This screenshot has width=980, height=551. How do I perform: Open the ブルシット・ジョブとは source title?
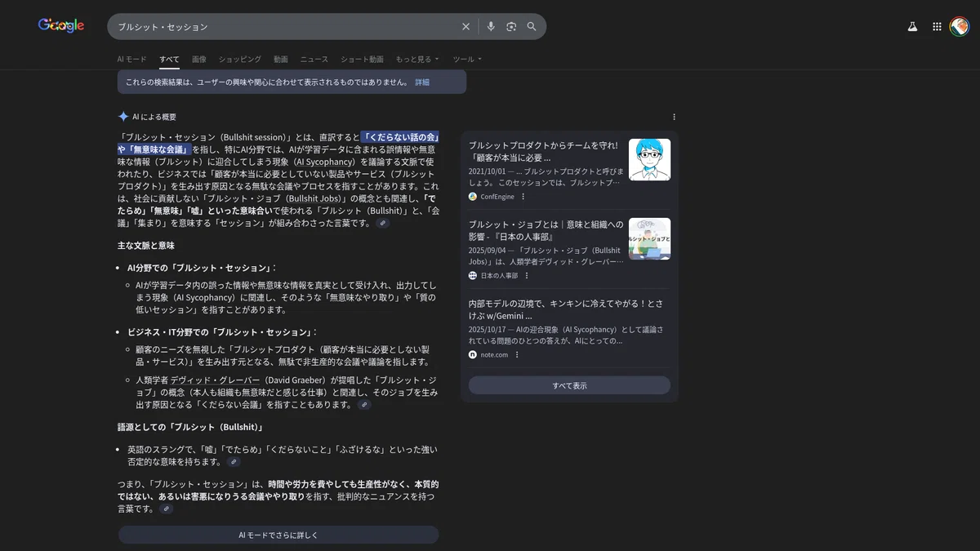coord(546,230)
